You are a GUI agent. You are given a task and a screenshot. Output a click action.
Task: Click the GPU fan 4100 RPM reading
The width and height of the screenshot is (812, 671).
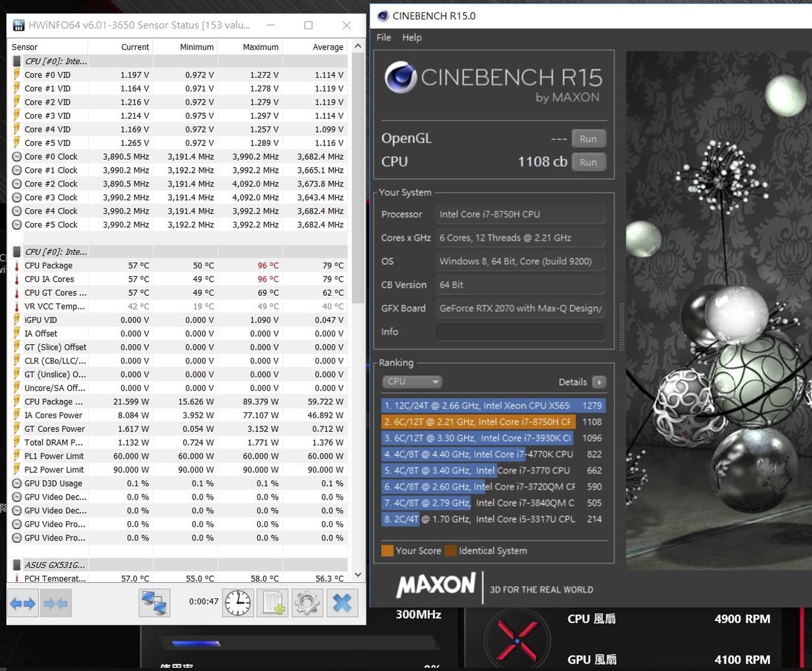tap(742, 660)
